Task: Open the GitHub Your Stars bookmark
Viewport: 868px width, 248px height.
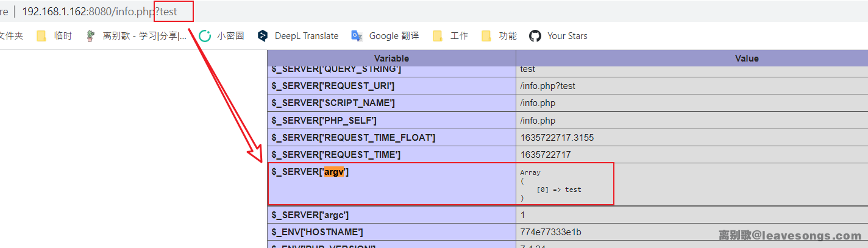Action: (559, 36)
